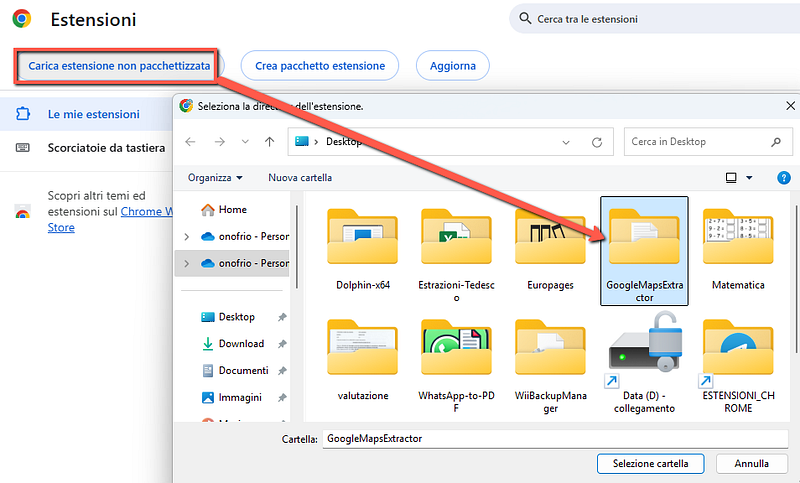
Task: Select Le mie estensioni menu item
Action: tap(86, 114)
